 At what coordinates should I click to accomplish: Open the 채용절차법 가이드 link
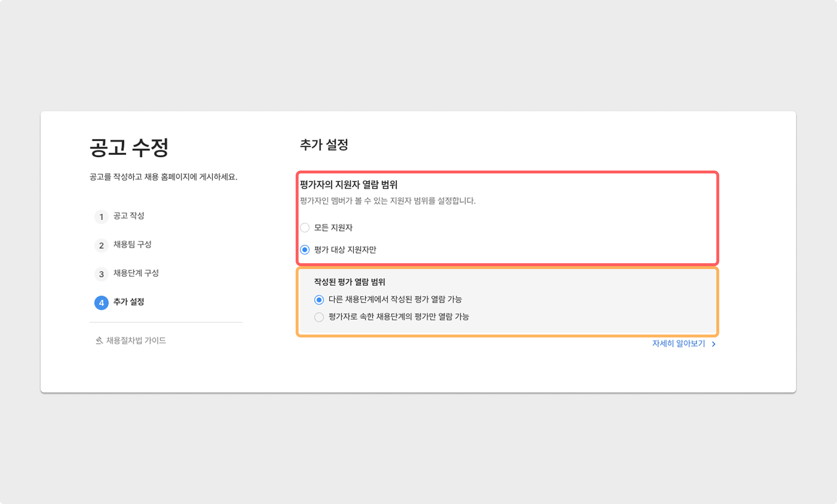(x=136, y=341)
